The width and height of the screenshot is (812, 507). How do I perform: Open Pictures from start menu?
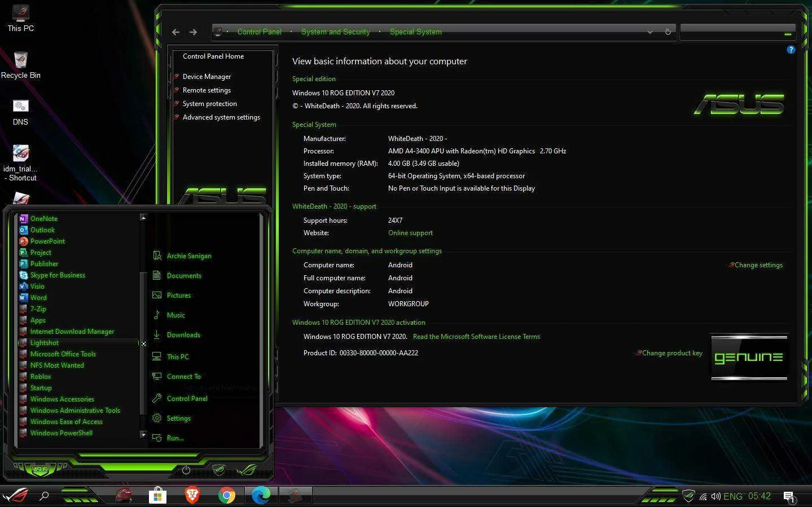(172, 296)
